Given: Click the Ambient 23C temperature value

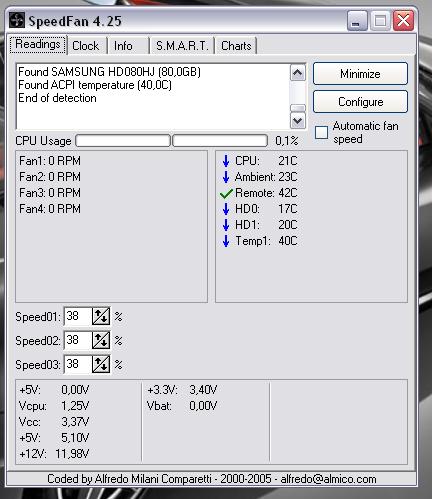Looking at the screenshot, I should (287, 177).
